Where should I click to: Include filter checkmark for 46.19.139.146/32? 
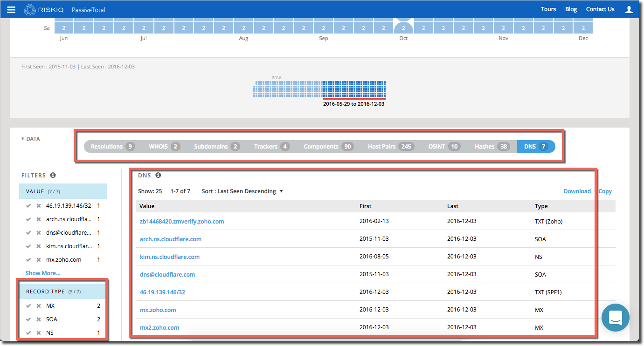pos(29,205)
